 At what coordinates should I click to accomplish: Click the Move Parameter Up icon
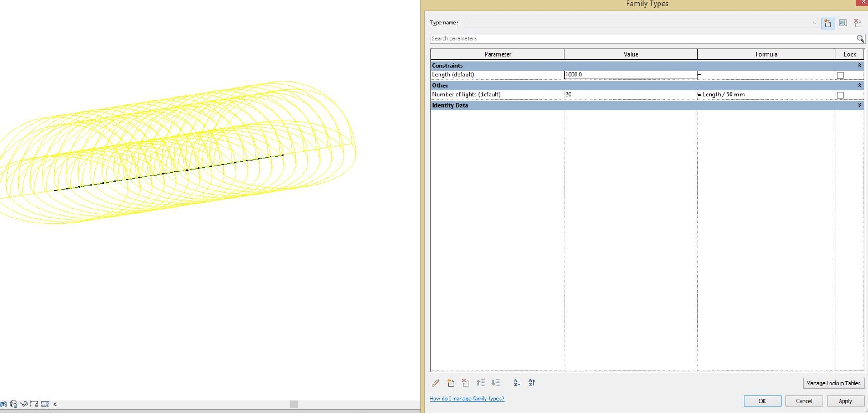pos(481,383)
